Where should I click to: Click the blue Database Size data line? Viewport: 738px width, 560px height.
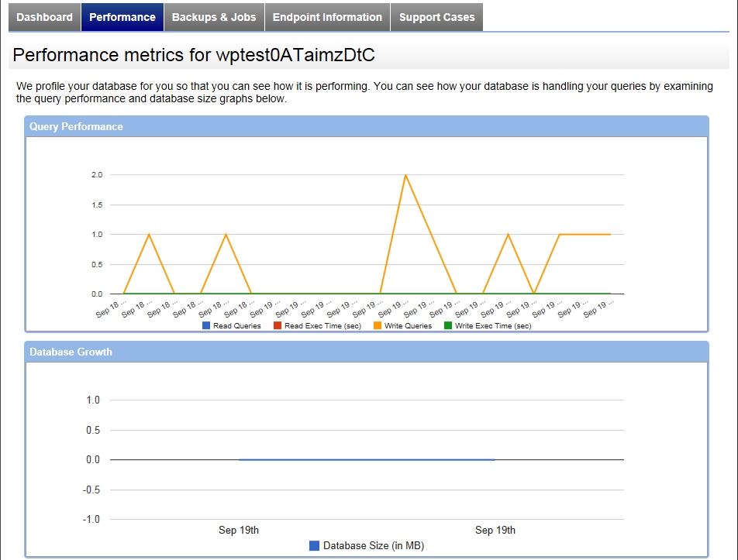pos(367,459)
